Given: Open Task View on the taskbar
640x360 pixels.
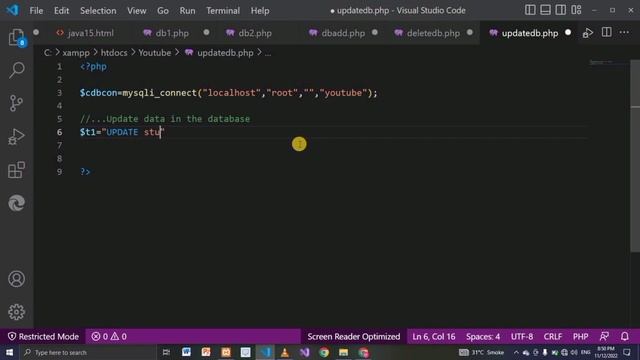Looking at the screenshot, I should (x=166, y=352).
